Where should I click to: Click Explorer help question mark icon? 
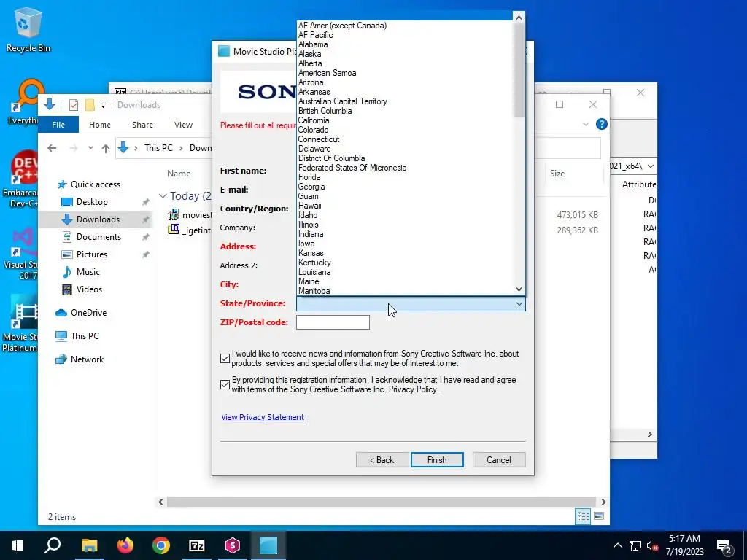coord(602,124)
